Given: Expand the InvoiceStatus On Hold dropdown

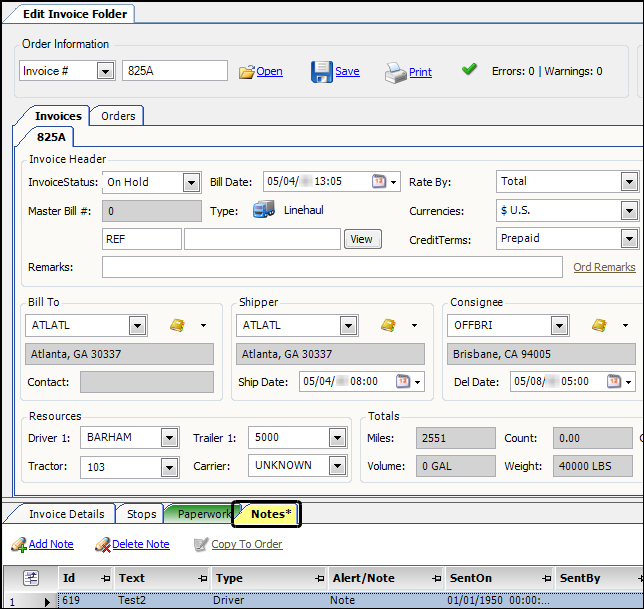Looking at the screenshot, I should click(191, 182).
